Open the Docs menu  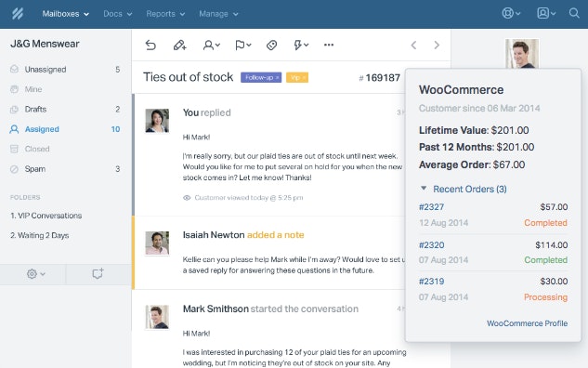pos(118,14)
